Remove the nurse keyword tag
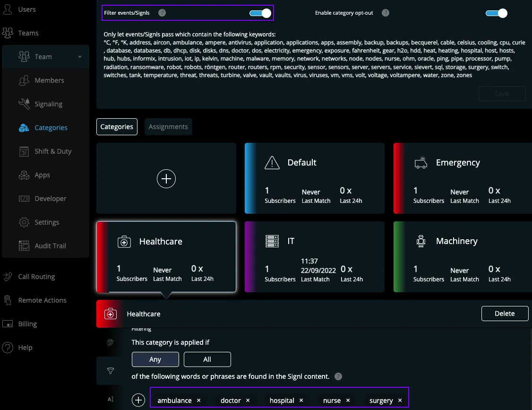Screen dimensions: 532x410 348,401
